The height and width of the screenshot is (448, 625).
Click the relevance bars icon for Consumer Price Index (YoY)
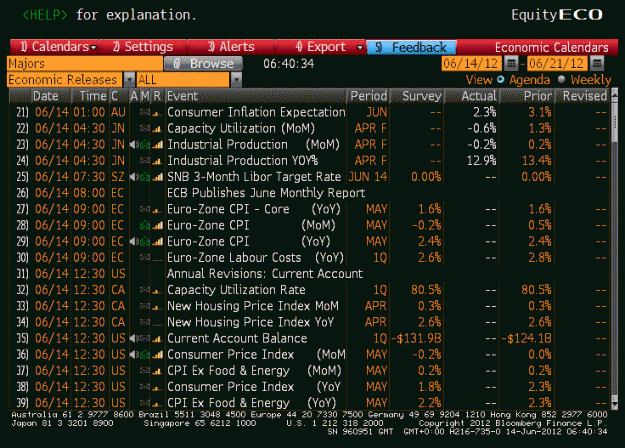point(157,388)
